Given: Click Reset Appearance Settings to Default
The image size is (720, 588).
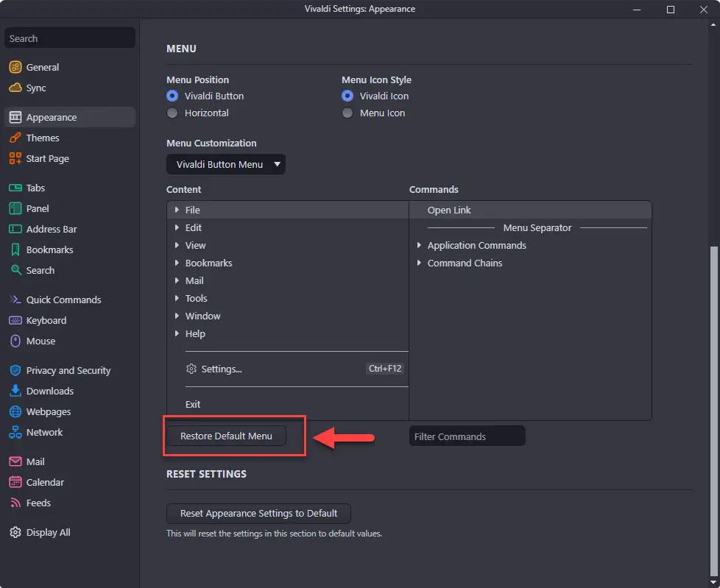Looking at the screenshot, I should tap(258, 513).
